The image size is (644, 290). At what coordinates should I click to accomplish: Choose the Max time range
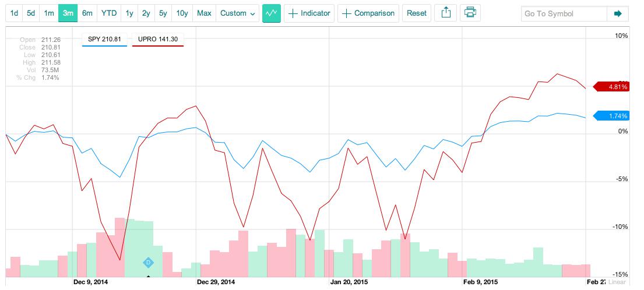pyautogui.click(x=204, y=13)
